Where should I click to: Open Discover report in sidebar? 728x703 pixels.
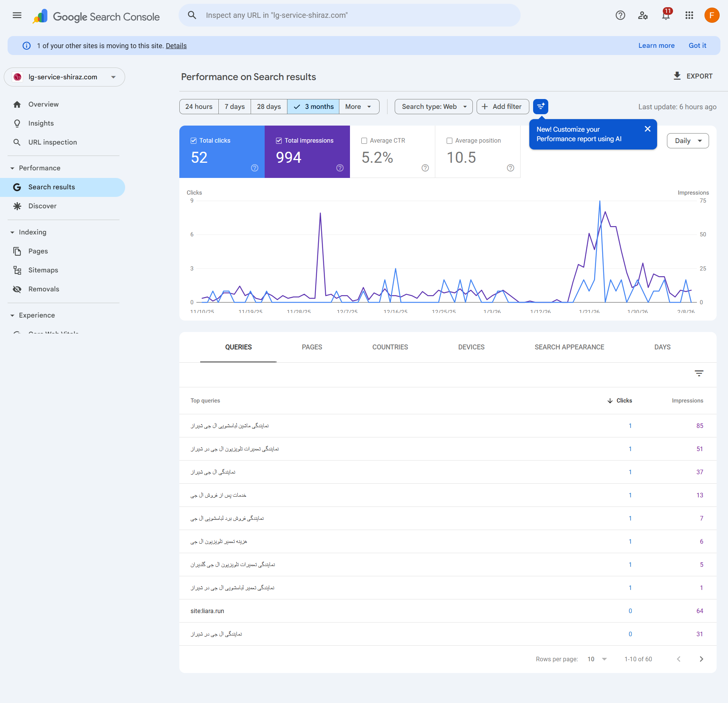63,206
